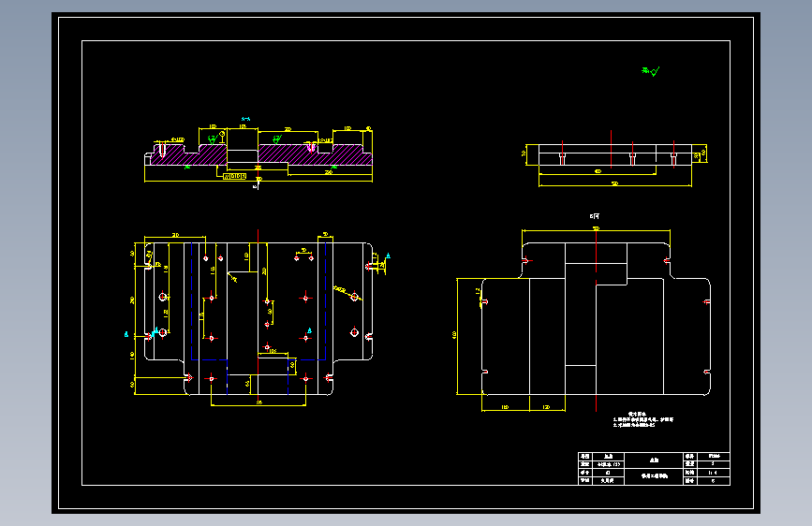Click the narrow side elevation view with three red centerlines
The image size is (812, 526).
coord(615,155)
